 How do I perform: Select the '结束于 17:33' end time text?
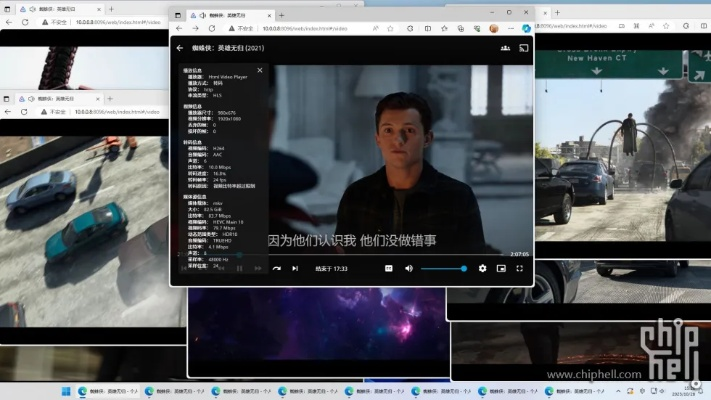331,268
